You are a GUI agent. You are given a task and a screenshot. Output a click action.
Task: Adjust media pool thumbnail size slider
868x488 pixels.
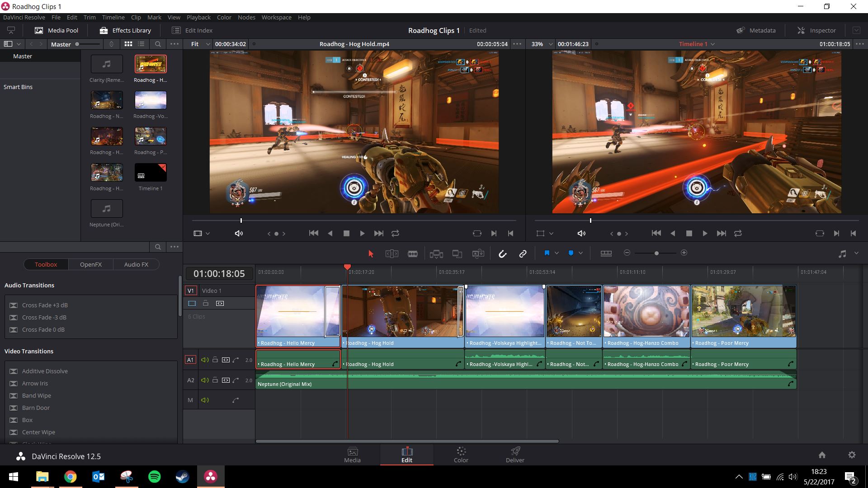tap(77, 44)
